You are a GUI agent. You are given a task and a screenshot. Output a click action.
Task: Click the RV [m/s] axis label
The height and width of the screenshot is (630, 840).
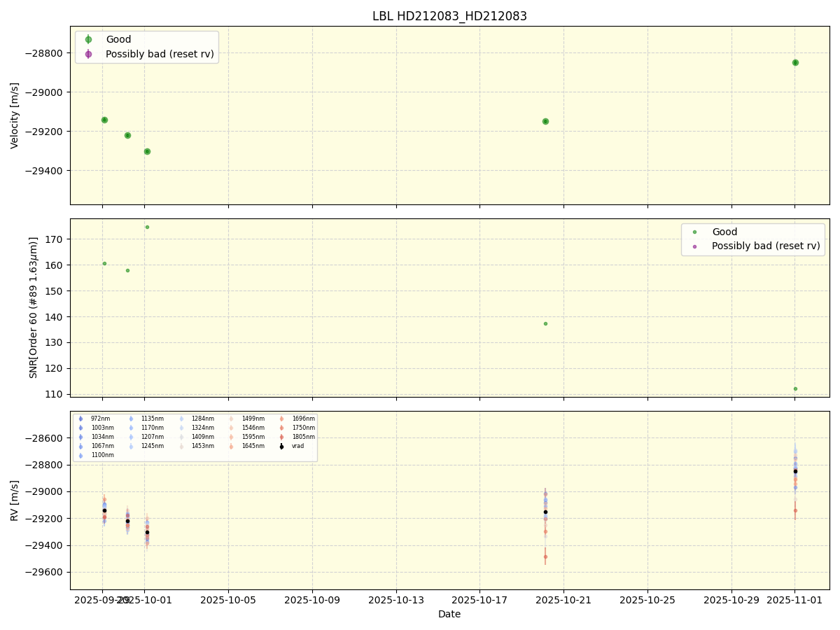point(15,500)
